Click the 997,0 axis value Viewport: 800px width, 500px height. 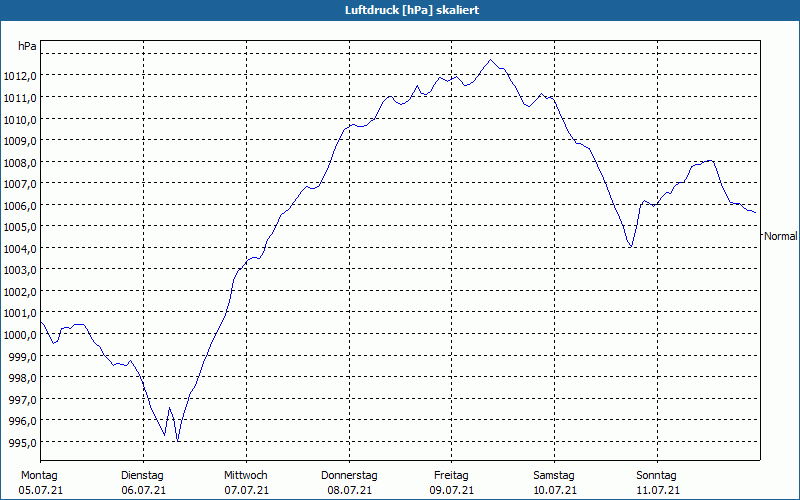click(22, 399)
